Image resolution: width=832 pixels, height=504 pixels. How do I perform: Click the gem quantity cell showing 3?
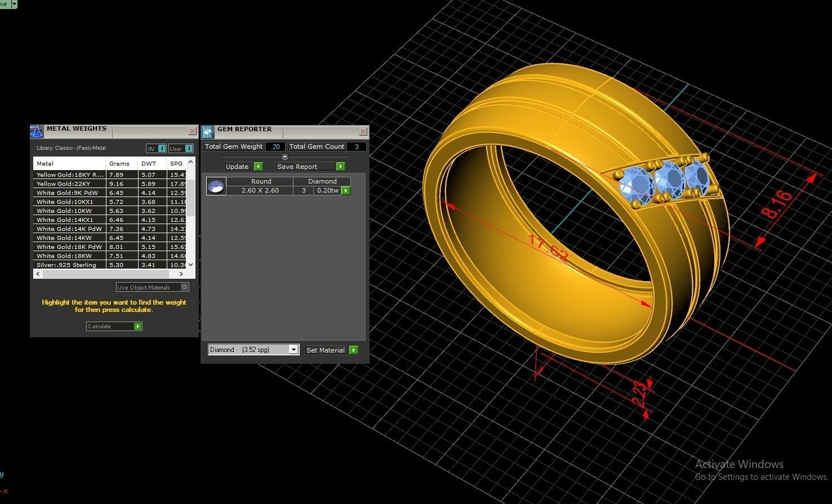304,190
